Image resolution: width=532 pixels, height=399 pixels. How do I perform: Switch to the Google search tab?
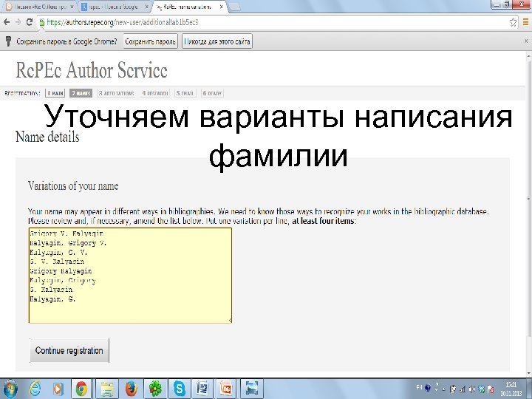[114, 7]
